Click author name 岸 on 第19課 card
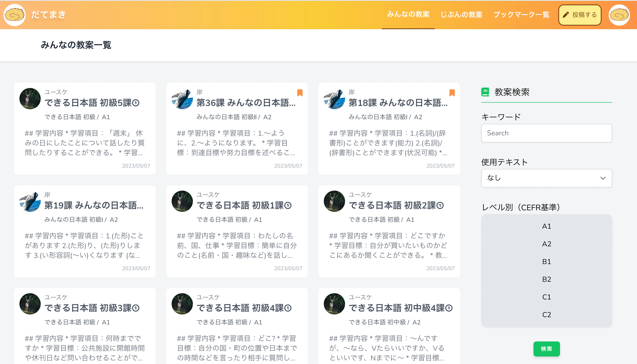This screenshot has height=364, width=637. coord(47,195)
